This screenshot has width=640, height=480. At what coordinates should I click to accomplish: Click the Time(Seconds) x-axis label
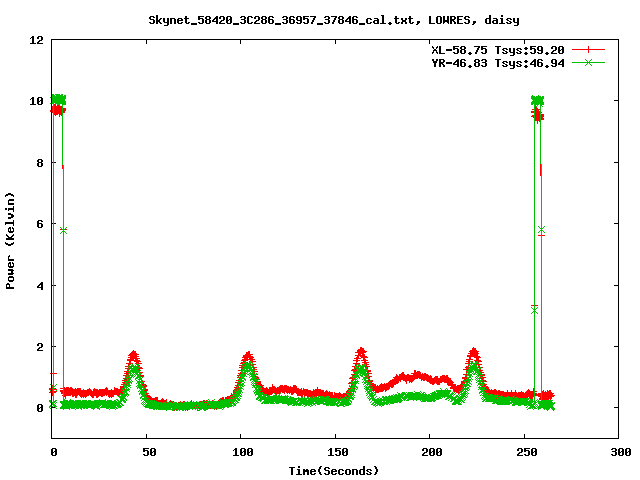click(x=334, y=470)
